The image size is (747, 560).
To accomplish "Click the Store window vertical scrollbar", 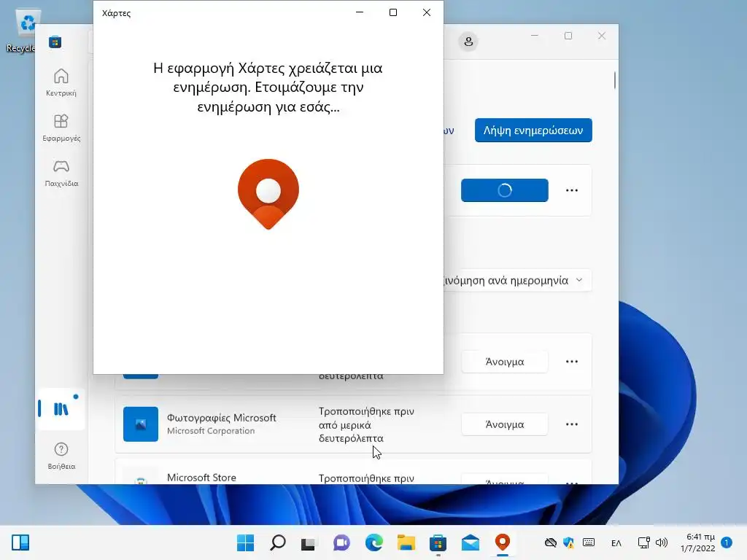I will click(615, 80).
